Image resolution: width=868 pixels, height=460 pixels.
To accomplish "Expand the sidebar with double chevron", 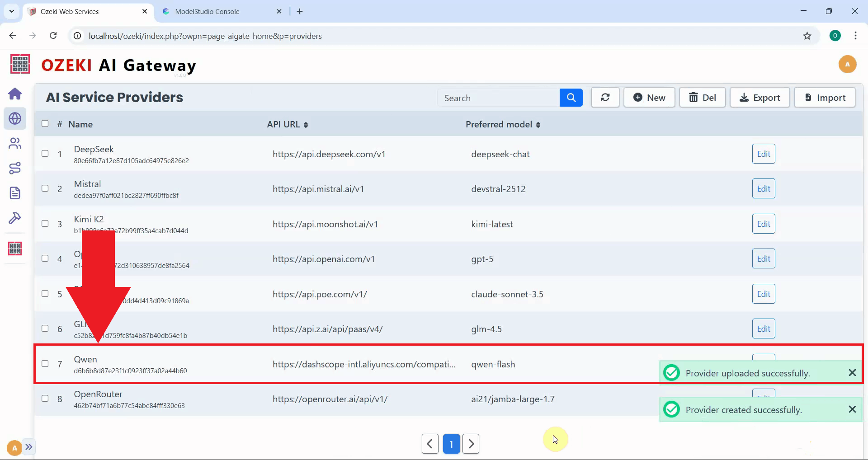I will tap(29, 447).
